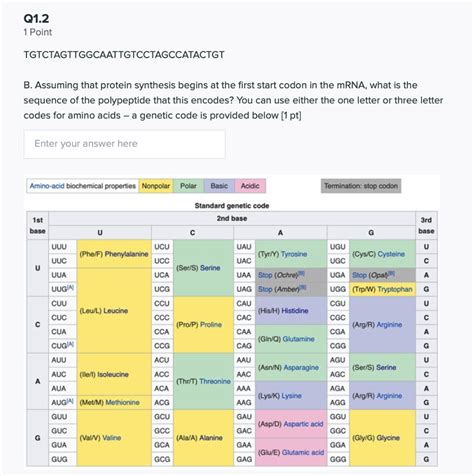Open the Amino-acid link in the legend
Screen dimensions: 474x476
[47, 186]
